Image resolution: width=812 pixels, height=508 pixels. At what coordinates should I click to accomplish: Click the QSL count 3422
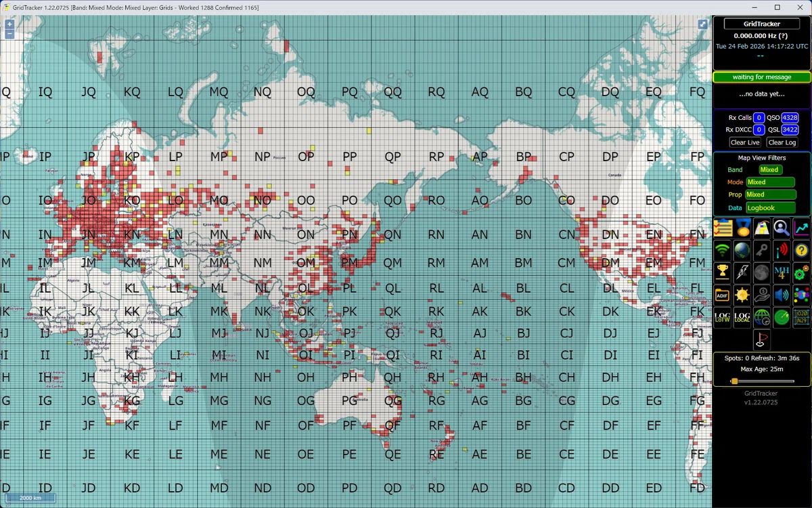[x=790, y=129]
